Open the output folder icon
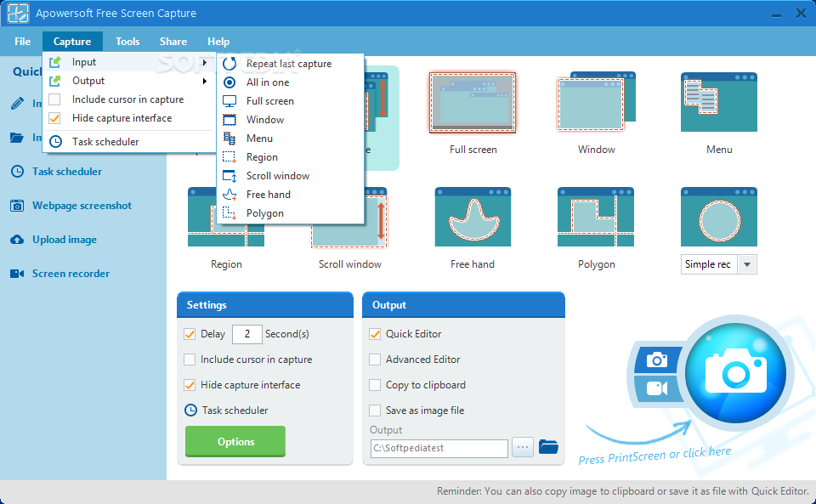Viewport: 816px width, 504px height. point(548,447)
